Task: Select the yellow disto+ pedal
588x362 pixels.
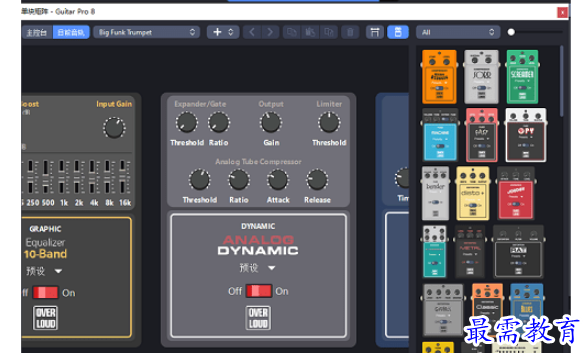Action: (473, 193)
